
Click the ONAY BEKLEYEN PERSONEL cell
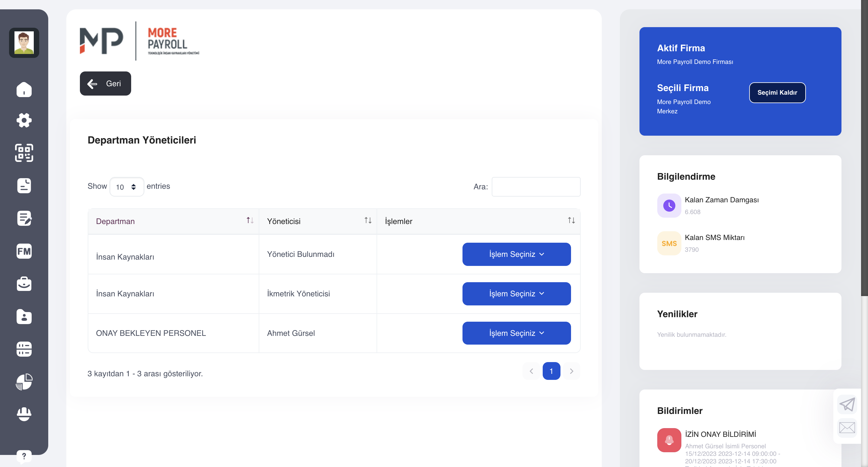tap(173, 333)
